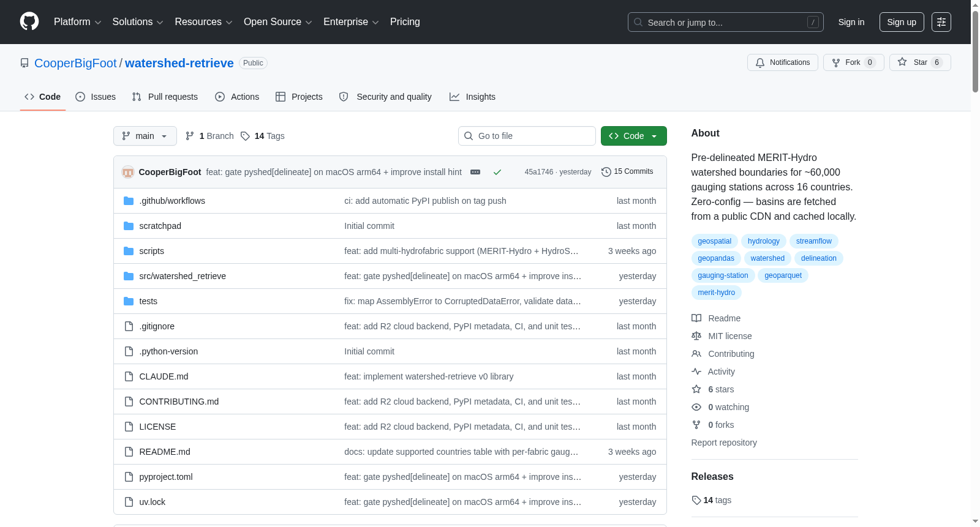Viewport: 980px width, 527px height.
Task: Open the Insights tab
Action: (472, 97)
